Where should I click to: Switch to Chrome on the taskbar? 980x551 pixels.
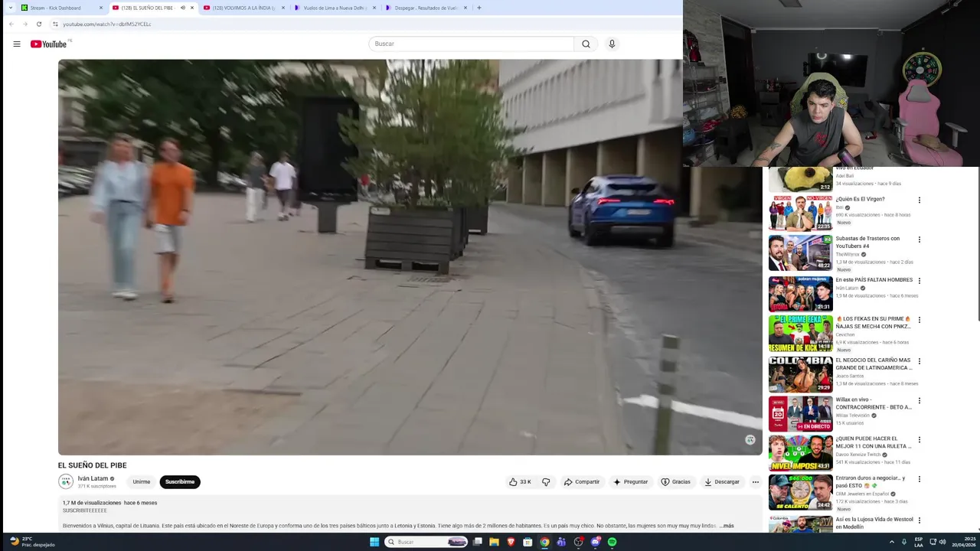point(544,542)
